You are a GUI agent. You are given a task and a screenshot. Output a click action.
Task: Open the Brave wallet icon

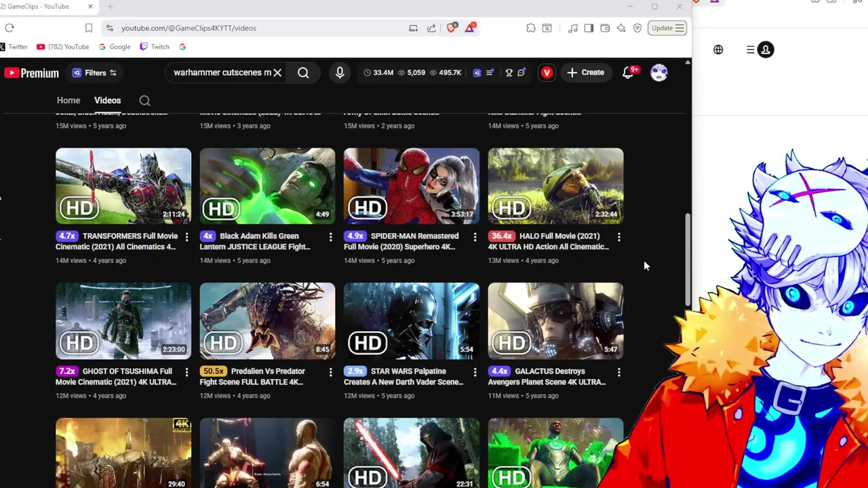tap(605, 28)
